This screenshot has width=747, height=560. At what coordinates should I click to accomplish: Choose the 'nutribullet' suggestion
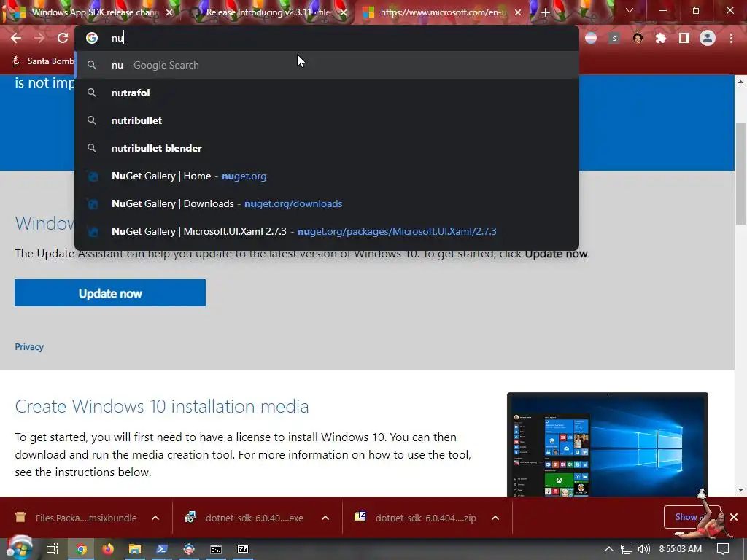tap(327, 120)
